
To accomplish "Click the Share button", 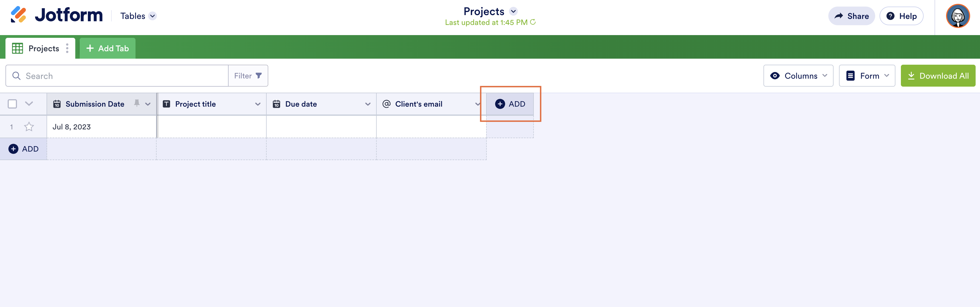I will pos(851,16).
